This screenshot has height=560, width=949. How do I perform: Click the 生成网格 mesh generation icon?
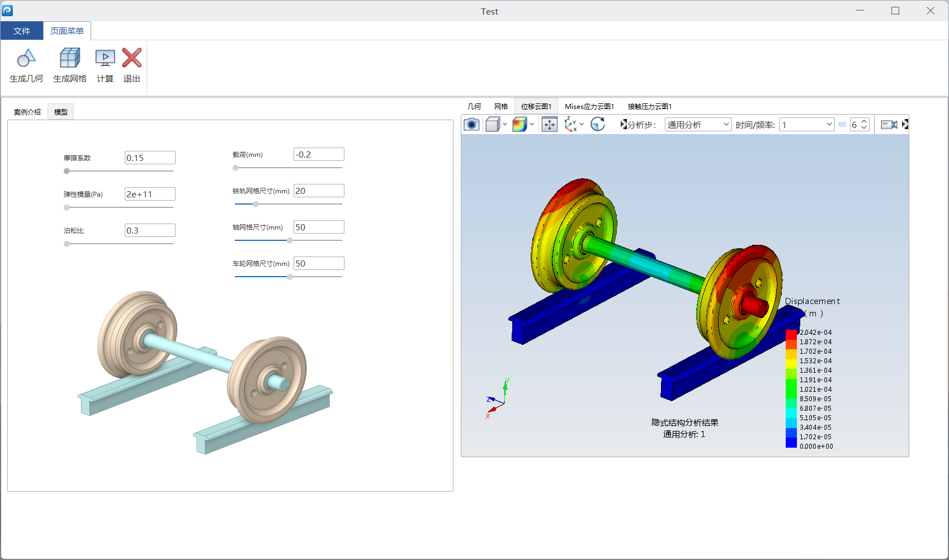[x=70, y=58]
